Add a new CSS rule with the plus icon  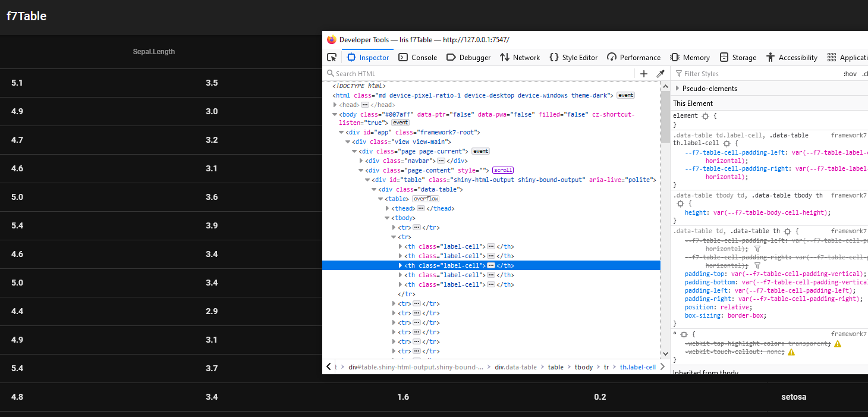tap(644, 73)
